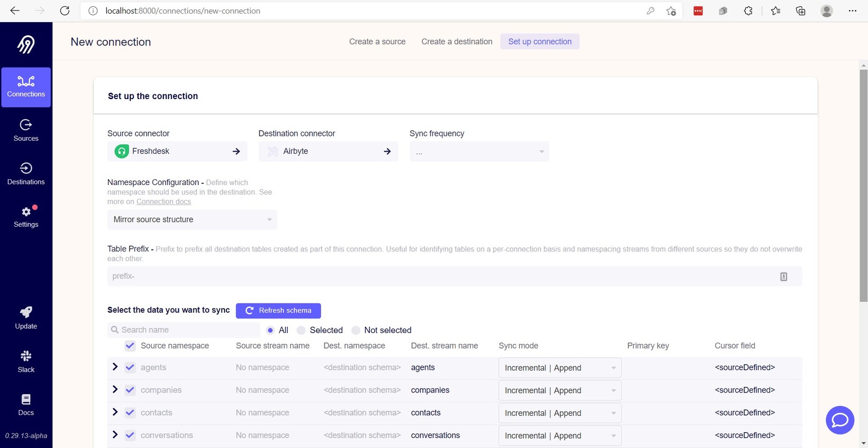
Task: Click the Primary key column header
Action: pos(648,346)
